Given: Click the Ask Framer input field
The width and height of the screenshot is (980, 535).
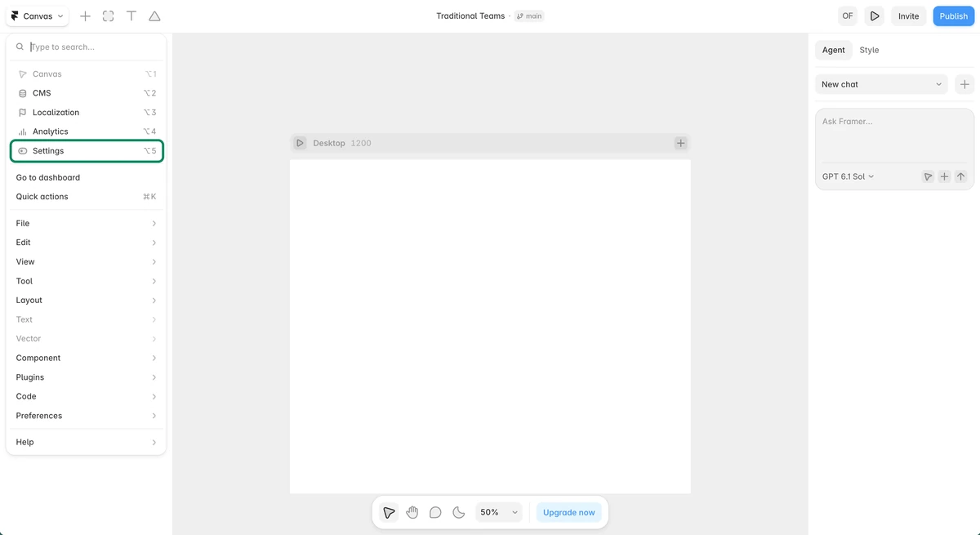Looking at the screenshot, I should pos(894,137).
